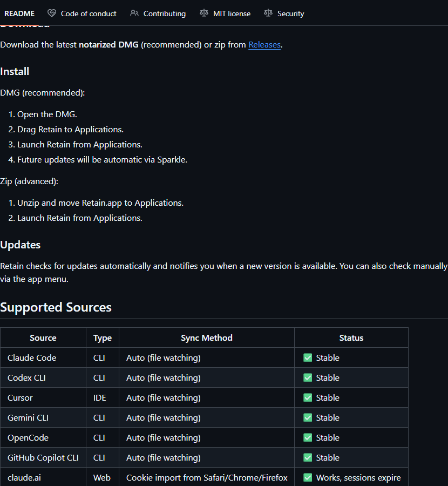This screenshot has height=486, width=448.
Task: Click the Source column header
Action: pos(43,338)
